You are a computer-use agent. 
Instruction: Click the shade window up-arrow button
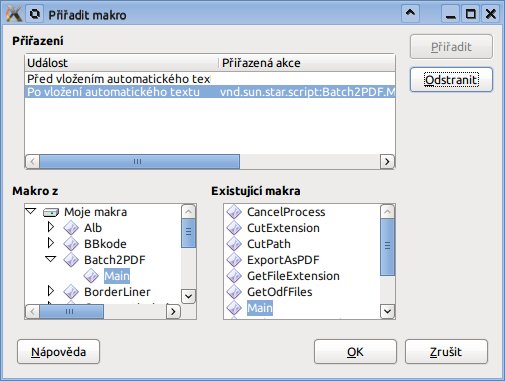(x=410, y=14)
